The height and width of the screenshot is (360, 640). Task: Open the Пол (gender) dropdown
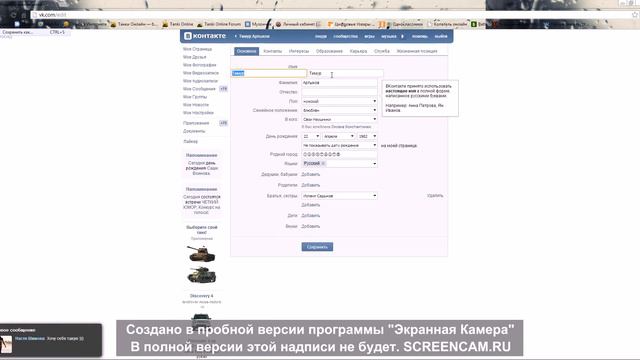pos(339,101)
